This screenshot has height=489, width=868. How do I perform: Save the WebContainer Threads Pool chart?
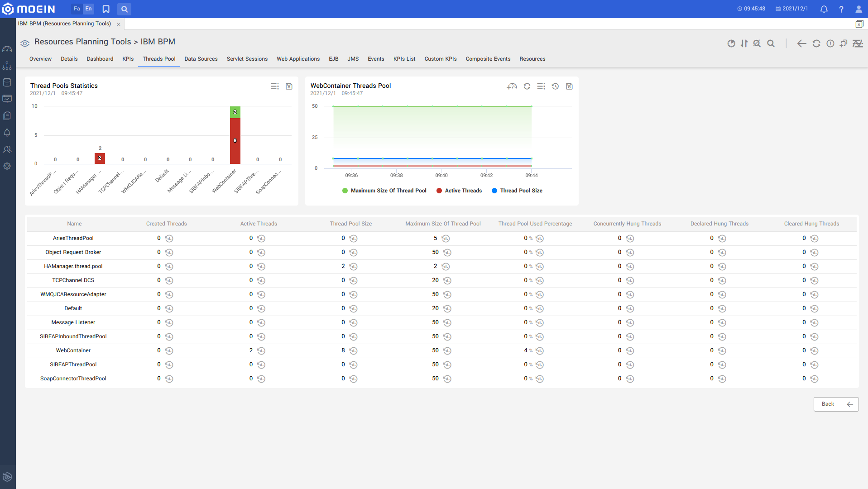pos(569,86)
